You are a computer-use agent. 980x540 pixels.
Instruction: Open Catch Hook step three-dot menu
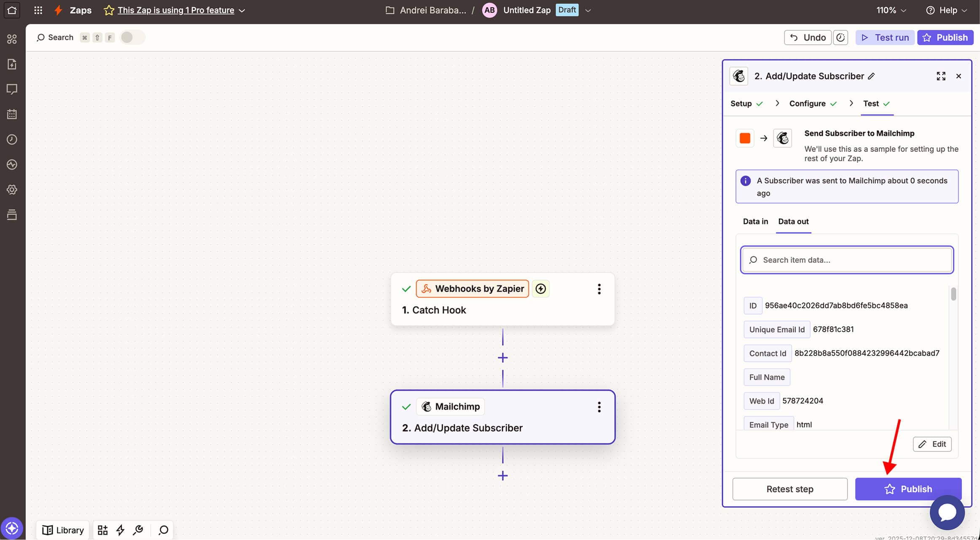[x=599, y=289]
